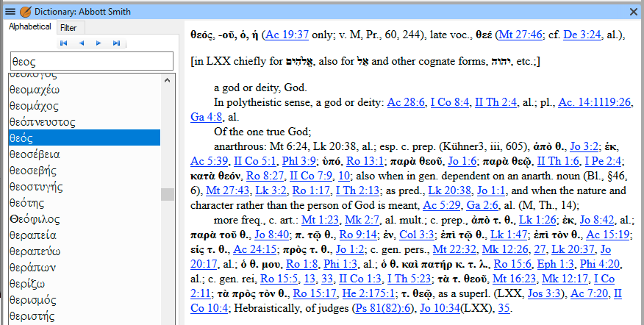This screenshot has width=644, height=325.
Task: Open the hamburger menu in title bar
Action: point(10,12)
